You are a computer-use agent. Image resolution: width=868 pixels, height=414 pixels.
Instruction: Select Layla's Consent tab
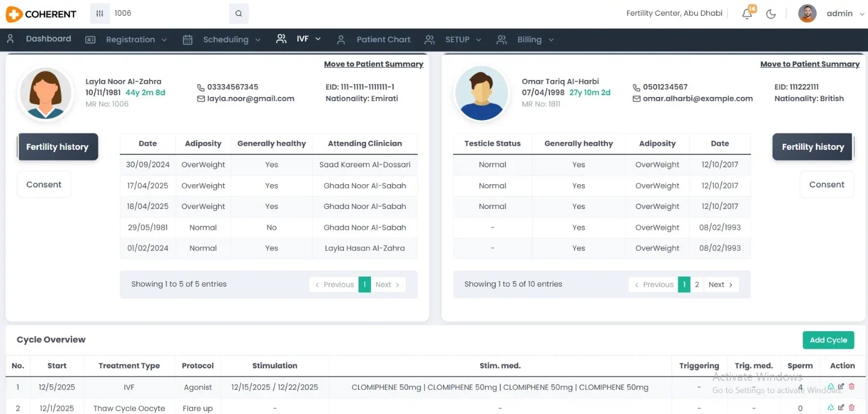pyautogui.click(x=44, y=185)
